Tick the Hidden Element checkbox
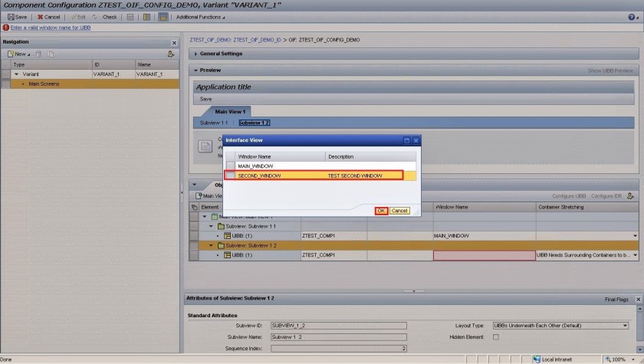The image size is (644, 364). 495,336
